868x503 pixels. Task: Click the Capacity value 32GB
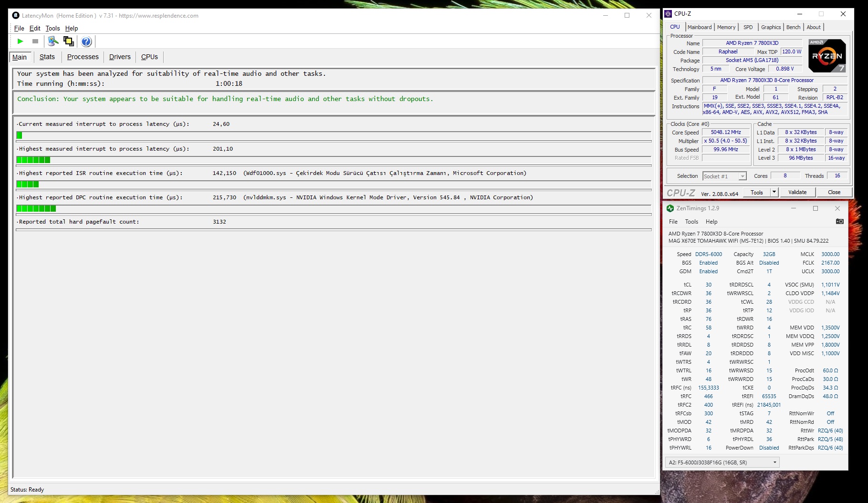(x=769, y=255)
